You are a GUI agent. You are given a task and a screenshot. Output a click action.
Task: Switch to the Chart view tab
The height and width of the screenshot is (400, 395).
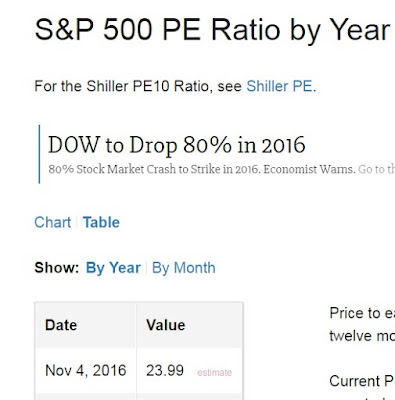(x=53, y=222)
